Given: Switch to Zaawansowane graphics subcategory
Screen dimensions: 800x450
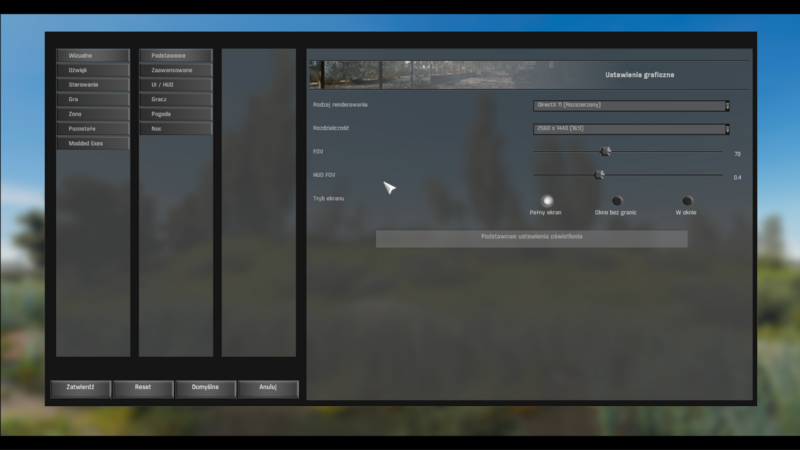Looking at the screenshot, I should pyautogui.click(x=176, y=70).
